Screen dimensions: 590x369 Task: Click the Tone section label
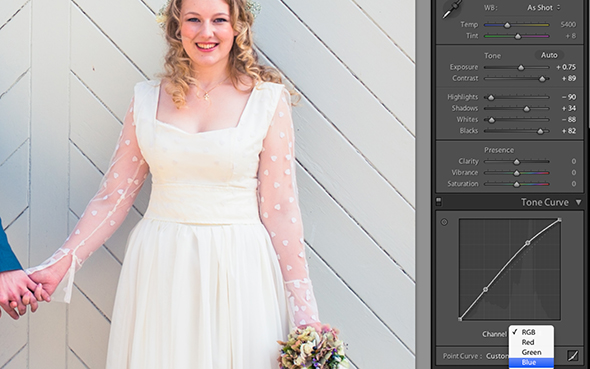tap(492, 56)
